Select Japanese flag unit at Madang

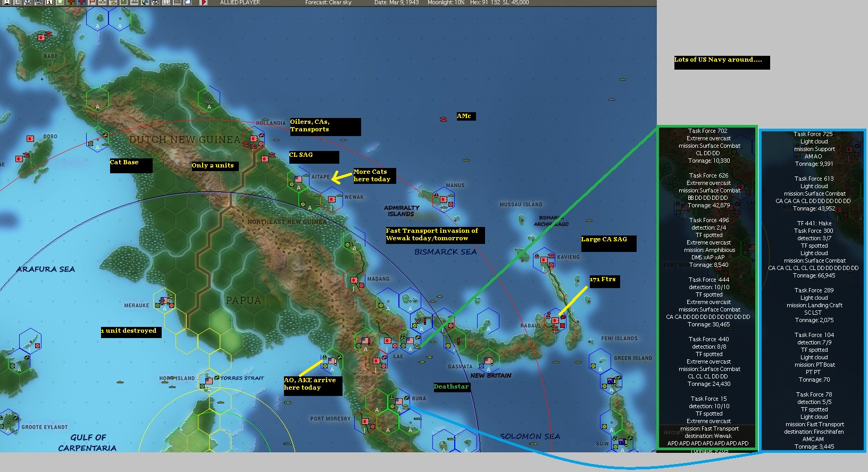click(x=354, y=280)
